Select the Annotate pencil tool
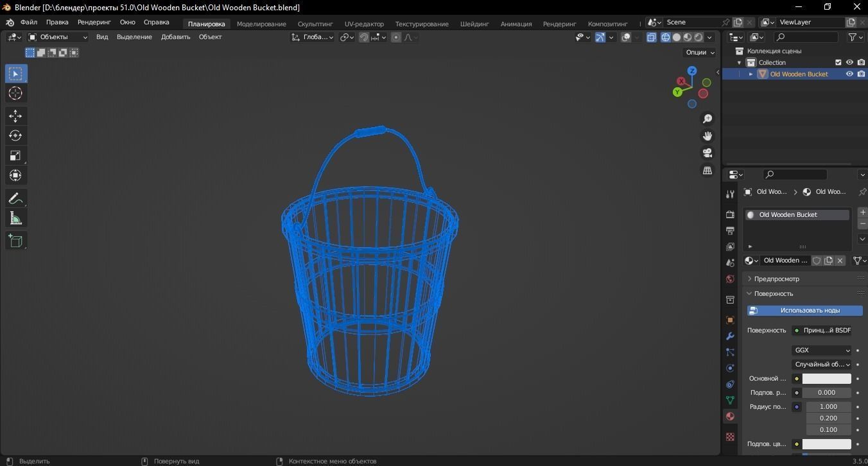 click(15, 198)
